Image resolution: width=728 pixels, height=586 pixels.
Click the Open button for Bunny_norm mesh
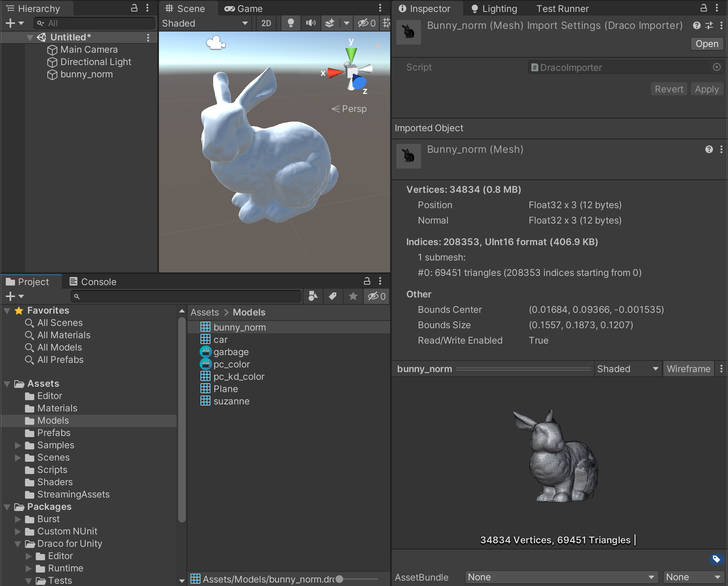706,43
